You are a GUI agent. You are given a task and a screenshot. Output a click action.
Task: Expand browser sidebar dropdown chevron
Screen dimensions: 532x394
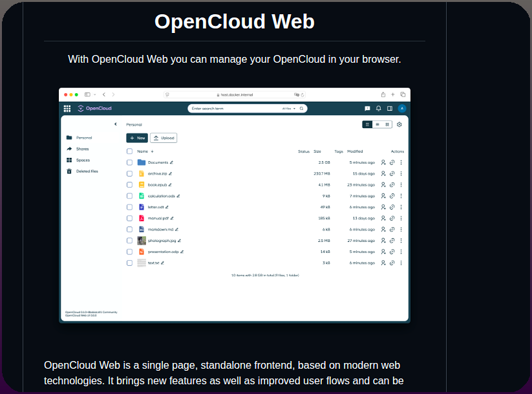[95, 94]
